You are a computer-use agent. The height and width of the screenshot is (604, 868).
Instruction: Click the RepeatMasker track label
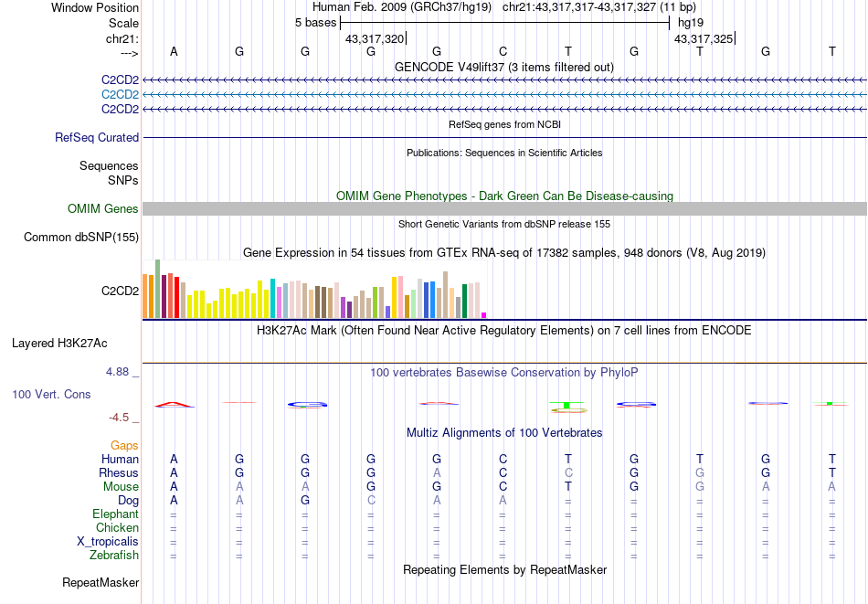click(101, 582)
